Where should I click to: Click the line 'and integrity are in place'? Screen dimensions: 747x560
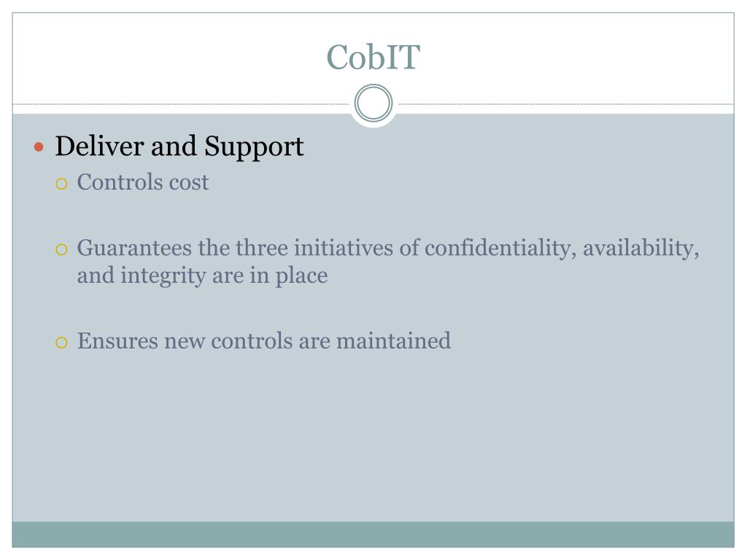point(202,276)
